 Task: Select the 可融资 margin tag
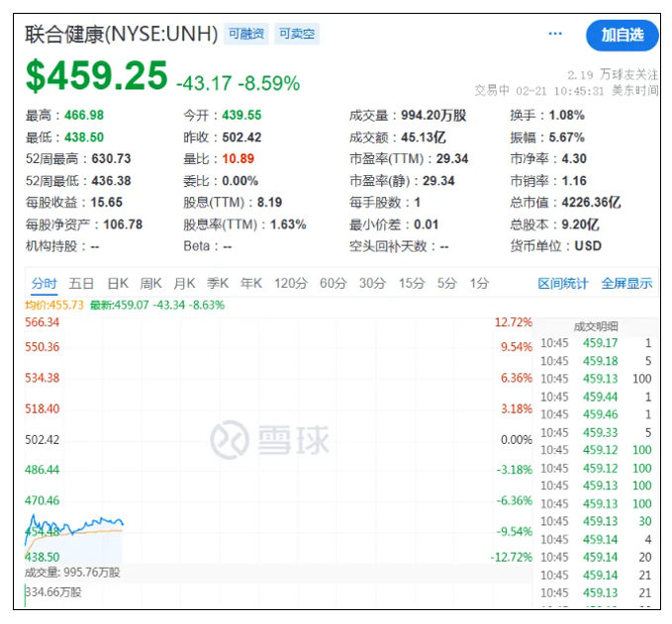pos(246,34)
